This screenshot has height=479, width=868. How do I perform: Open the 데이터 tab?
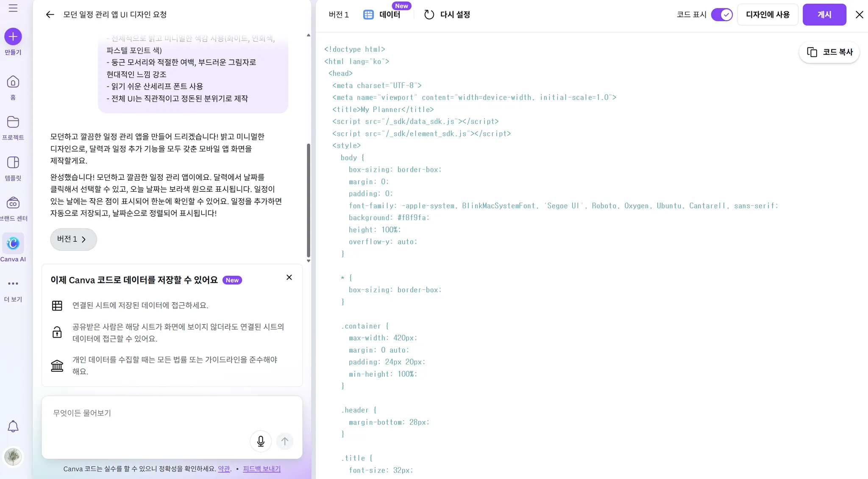coord(382,14)
